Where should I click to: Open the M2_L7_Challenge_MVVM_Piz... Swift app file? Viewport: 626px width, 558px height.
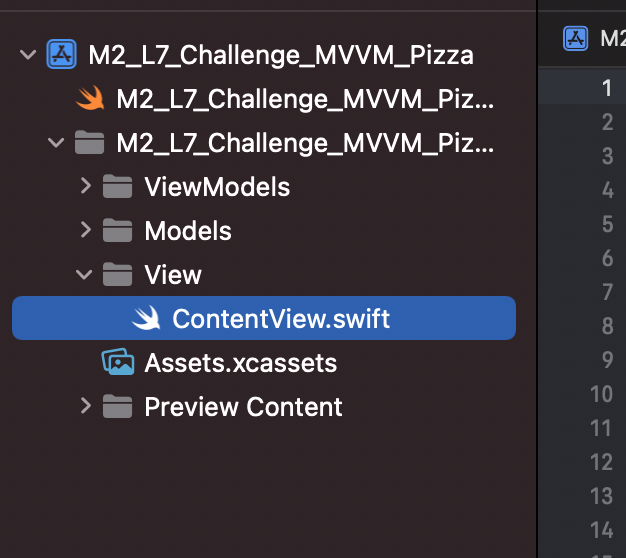305,99
